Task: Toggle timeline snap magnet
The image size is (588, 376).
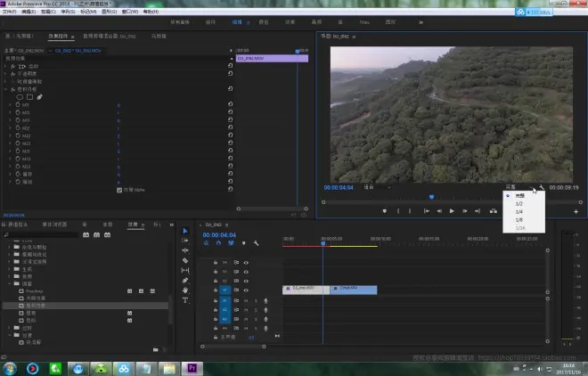Action: 218,243
